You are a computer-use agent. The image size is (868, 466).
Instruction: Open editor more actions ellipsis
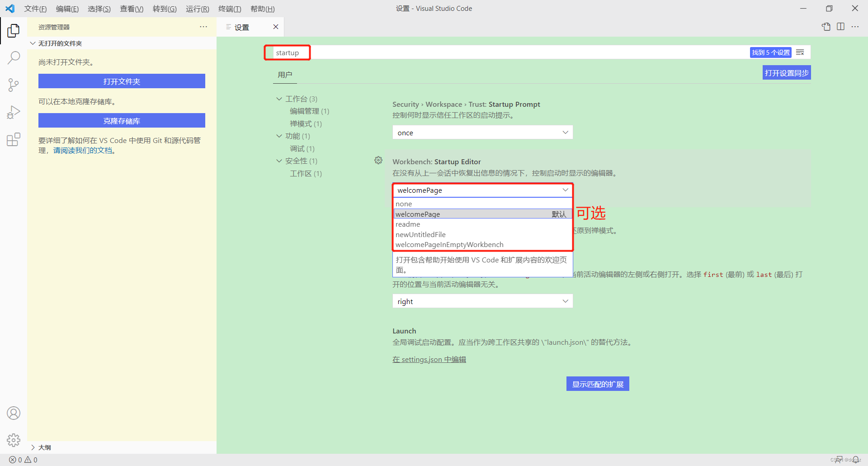point(855,27)
